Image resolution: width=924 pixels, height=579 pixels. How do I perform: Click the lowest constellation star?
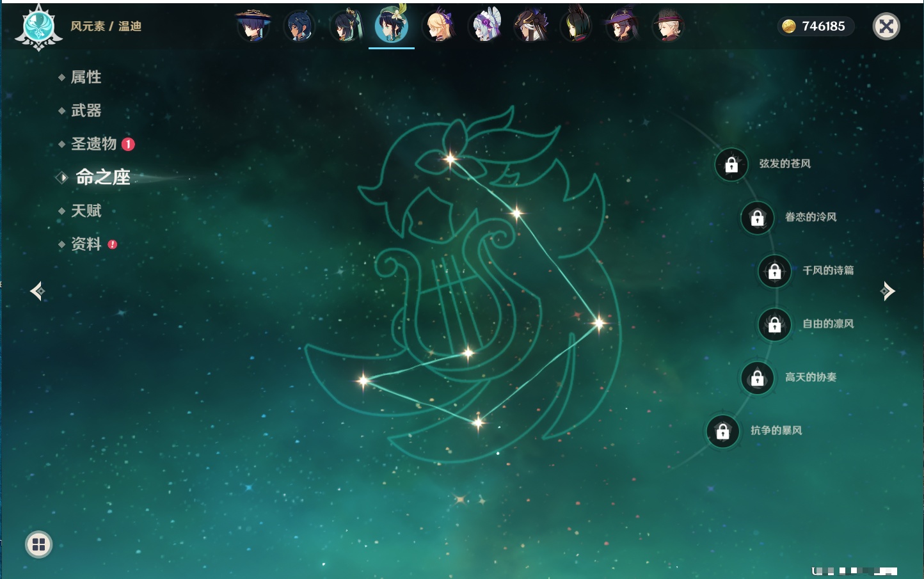coord(478,422)
